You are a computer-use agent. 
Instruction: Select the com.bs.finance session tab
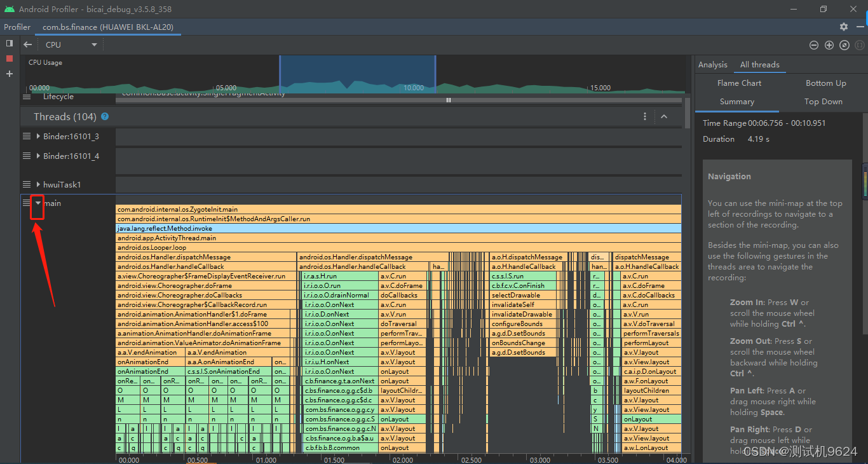[108, 27]
